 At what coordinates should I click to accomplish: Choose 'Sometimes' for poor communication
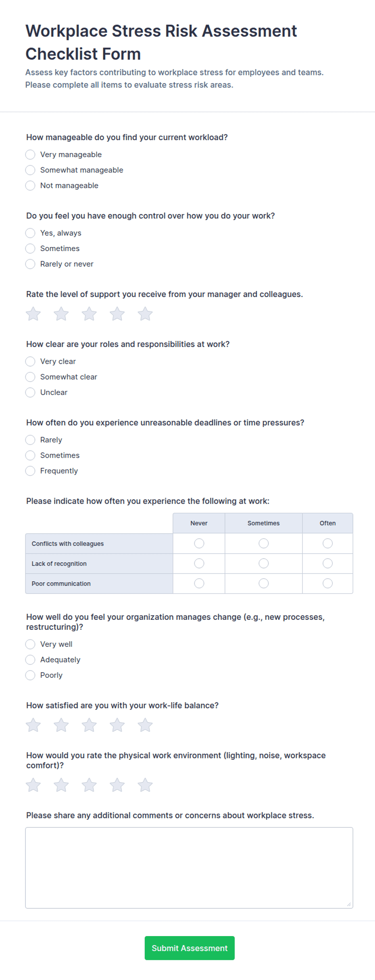[263, 583]
